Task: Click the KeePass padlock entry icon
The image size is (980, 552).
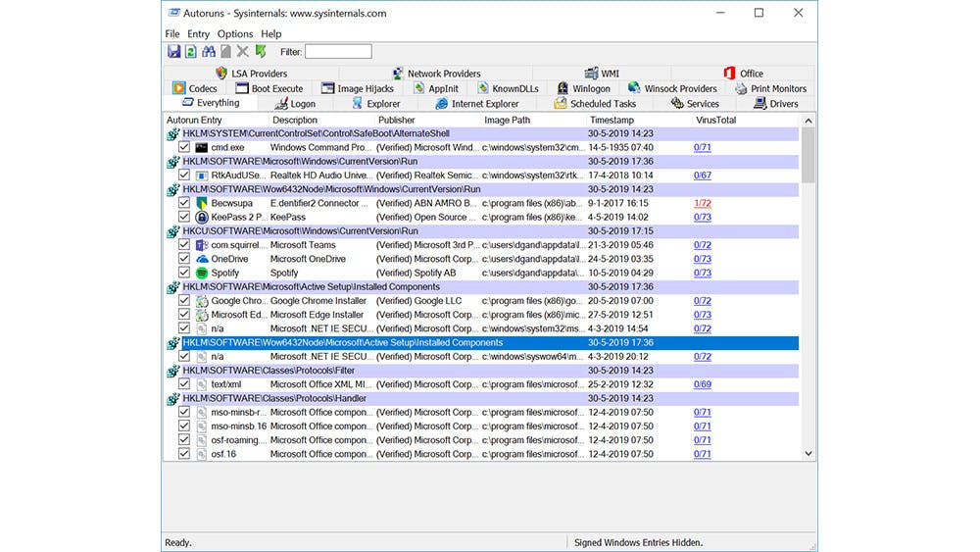Action: pyautogui.click(x=202, y=218)
